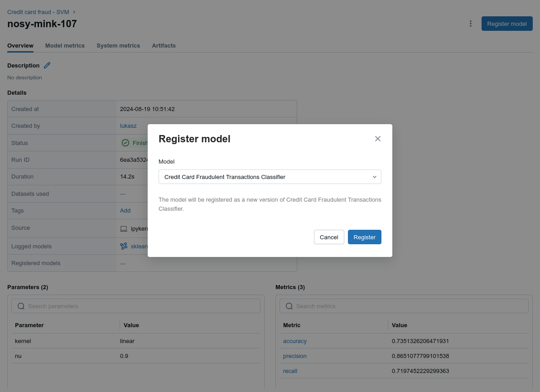Click the nu parameter name
The image size is (540, 392).
pos(18,356)
